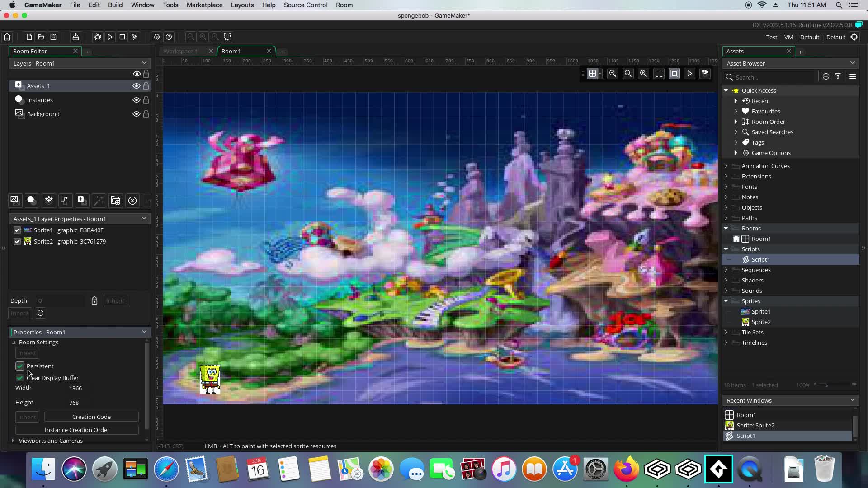Open a project using the folder icon

41,37
